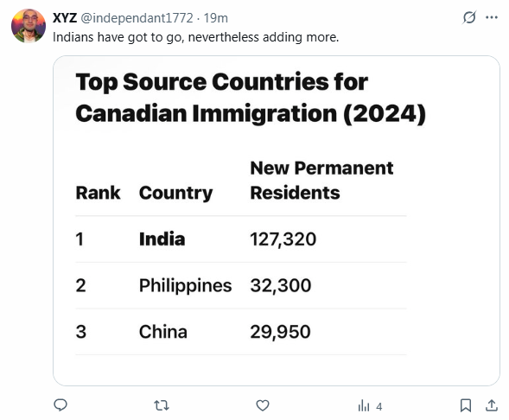
Task: Click the China row in the image
Action: point(240,332)
